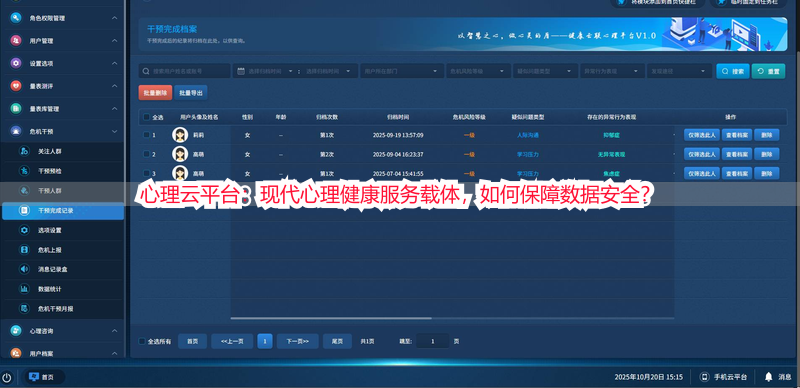Open 危机干预月报 menu item
This screenshot has height=388, width=800.
tap(62, 308)
